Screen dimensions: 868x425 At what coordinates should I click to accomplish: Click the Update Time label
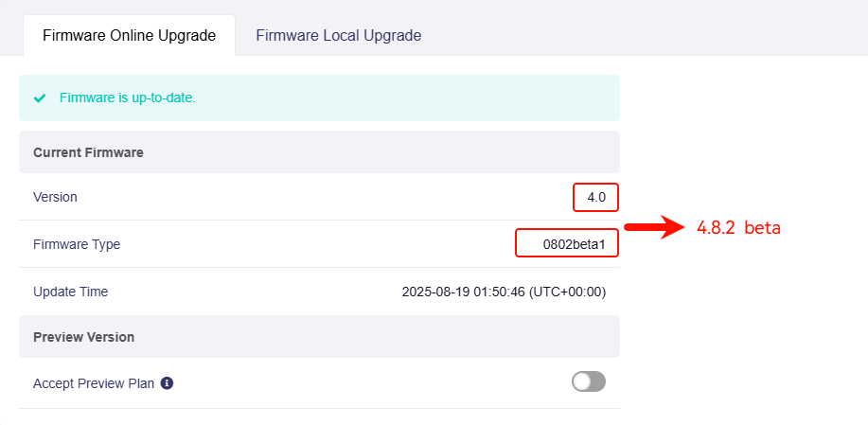click(x=70, y=292)
